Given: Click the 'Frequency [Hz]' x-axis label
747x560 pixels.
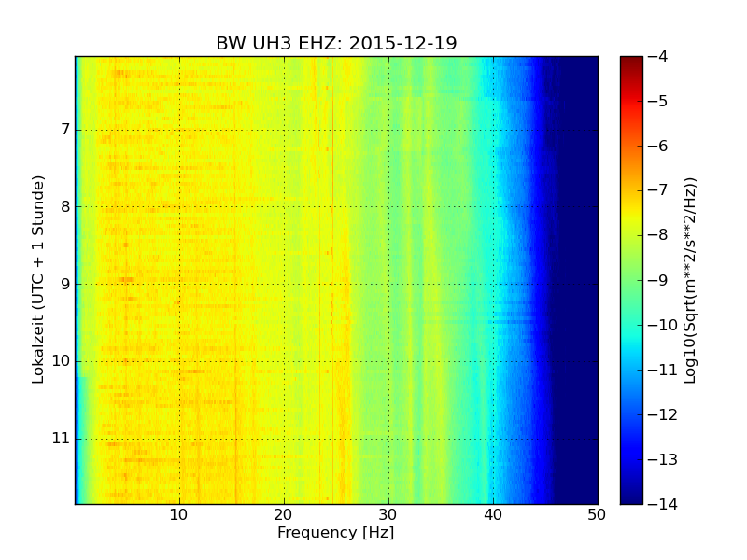Looking at the screenshot, I should 336,532.
